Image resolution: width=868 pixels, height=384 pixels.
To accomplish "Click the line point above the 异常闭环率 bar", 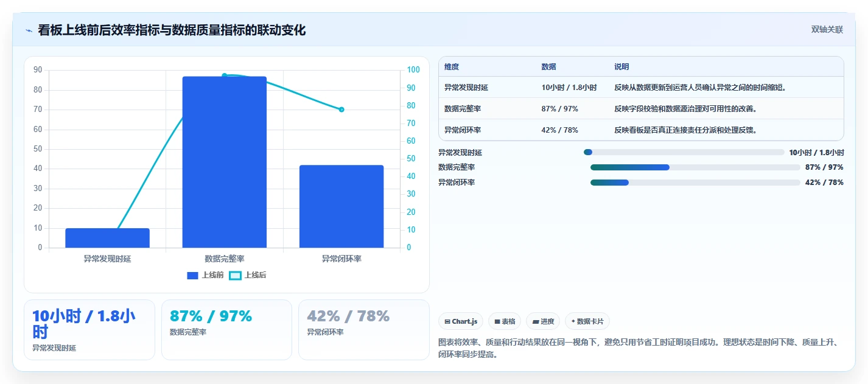I will click(x=341, y=110).
